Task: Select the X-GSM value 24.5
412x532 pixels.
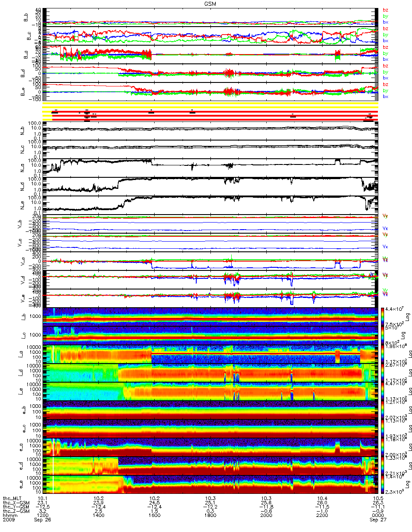Action: (x=154, y=503)
